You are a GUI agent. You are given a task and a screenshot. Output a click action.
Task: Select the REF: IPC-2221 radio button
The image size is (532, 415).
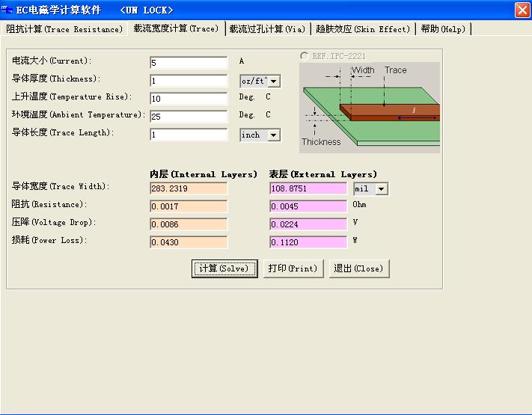click(304, 56)
